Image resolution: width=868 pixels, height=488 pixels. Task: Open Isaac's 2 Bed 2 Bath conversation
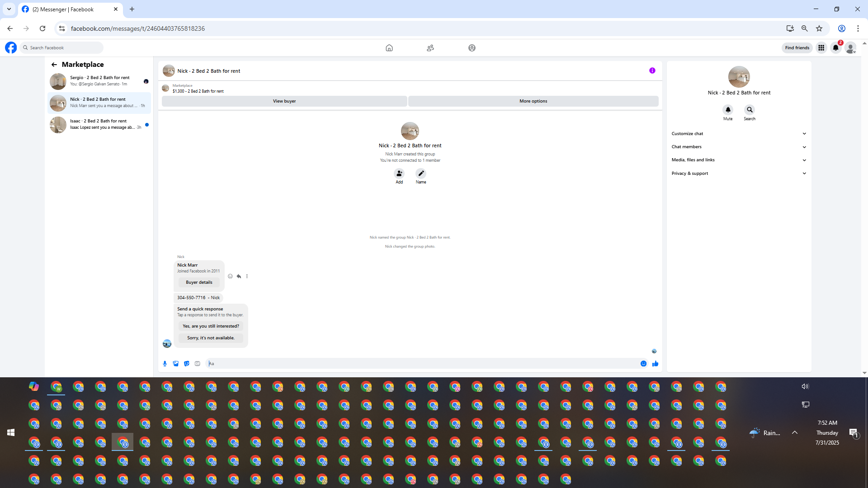click(99, 124)
